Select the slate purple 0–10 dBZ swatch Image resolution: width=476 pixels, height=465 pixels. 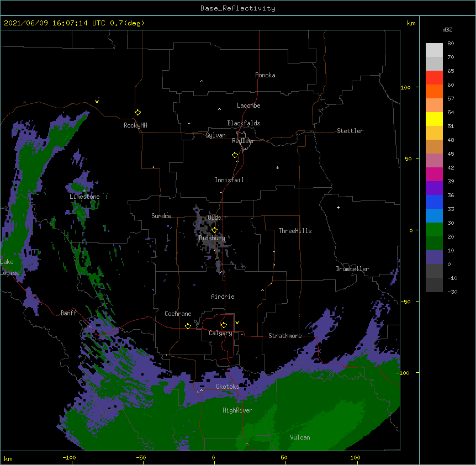(434, 257)
